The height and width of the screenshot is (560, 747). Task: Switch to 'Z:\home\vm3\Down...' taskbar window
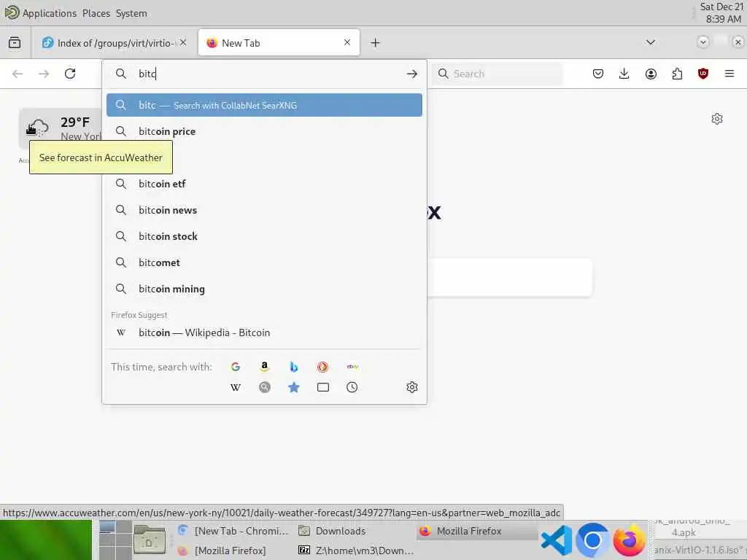point(356,551)
